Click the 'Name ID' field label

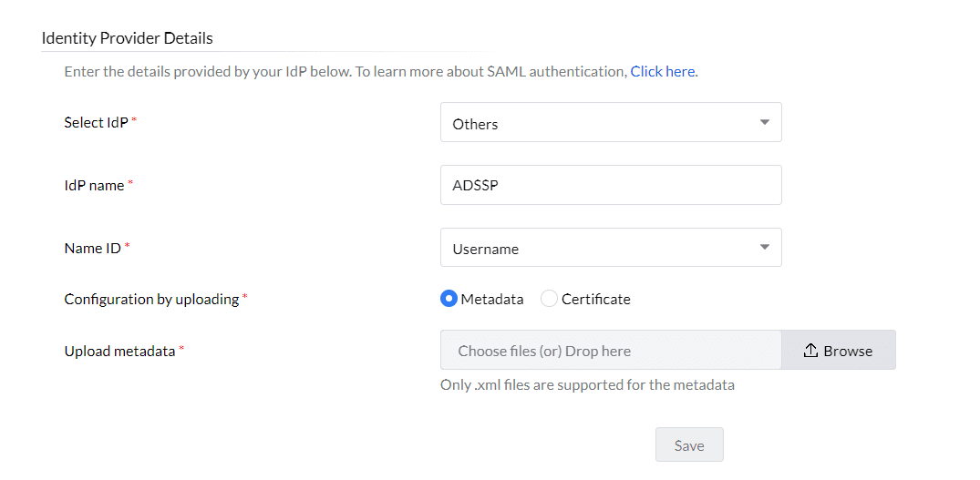92,248
